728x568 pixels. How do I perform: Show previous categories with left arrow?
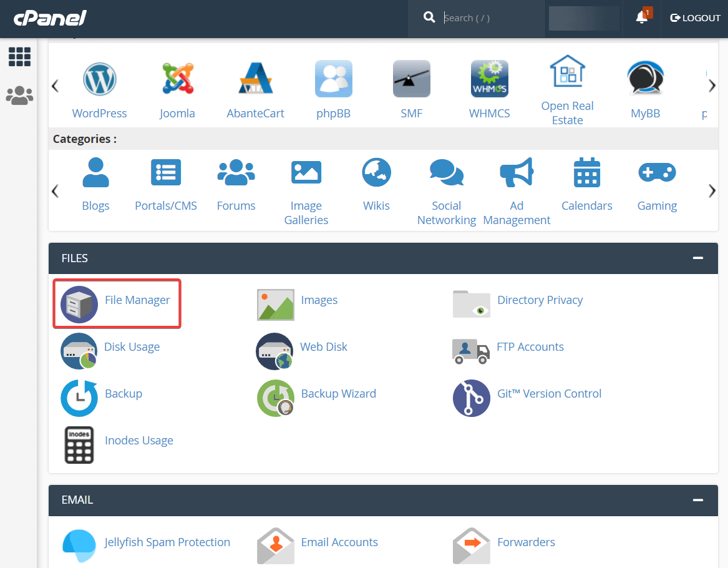pos(56,191)
